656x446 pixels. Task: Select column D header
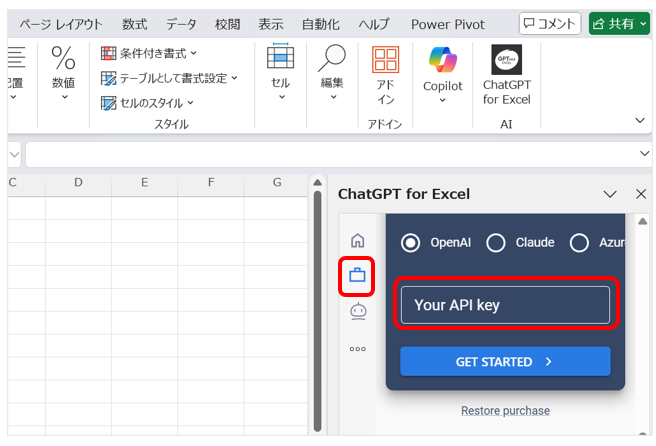78,183
